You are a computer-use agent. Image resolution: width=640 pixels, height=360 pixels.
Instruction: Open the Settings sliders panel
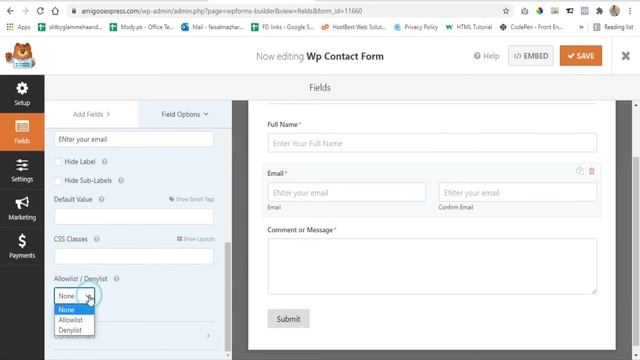click(x=22, y=170)
